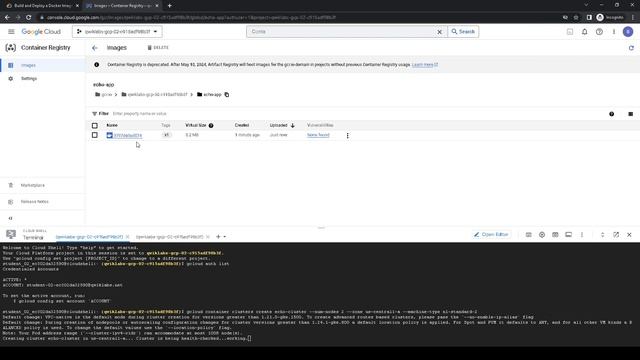Click the Google Cloud logo

(x=41, y=31)
